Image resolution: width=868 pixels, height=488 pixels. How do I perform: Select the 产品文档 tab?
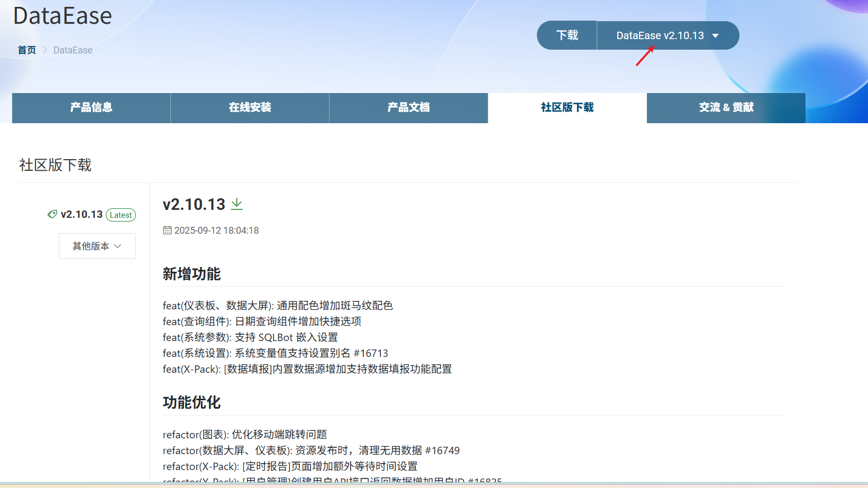coord(408,107)
